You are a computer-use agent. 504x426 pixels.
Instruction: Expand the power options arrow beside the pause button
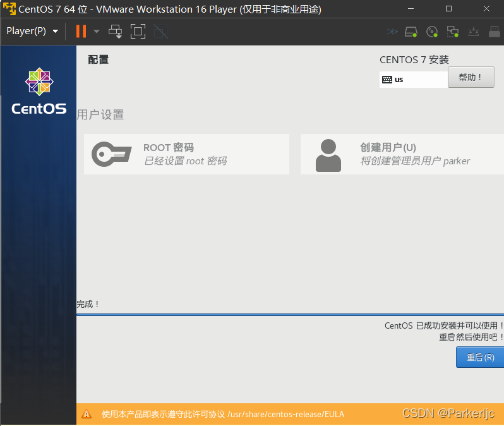click(x=97, y=31)
